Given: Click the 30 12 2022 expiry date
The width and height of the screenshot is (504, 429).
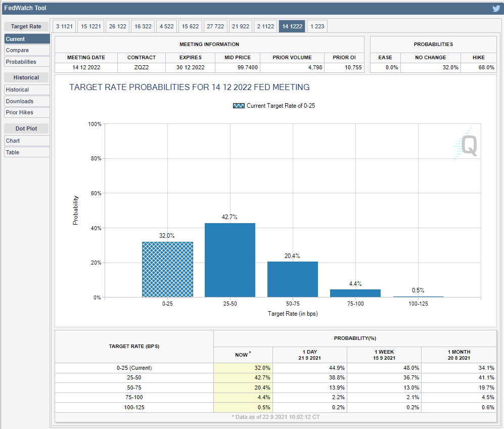Looking at the screenshot, I should [x=190, y=67].
